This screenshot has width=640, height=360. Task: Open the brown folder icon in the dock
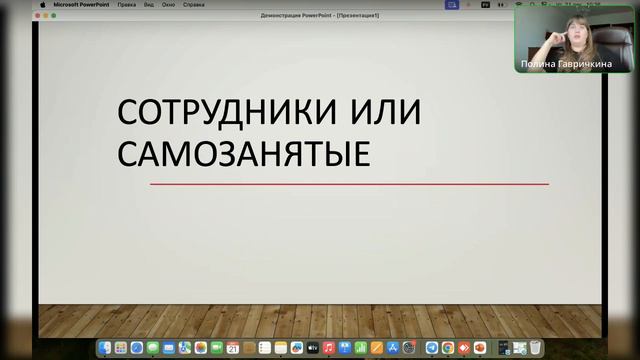click(249, 348)
